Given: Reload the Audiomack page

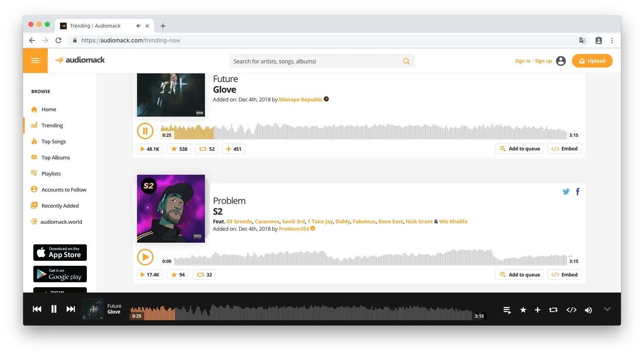Looking at the screenshot, I should tap(58, 40).
